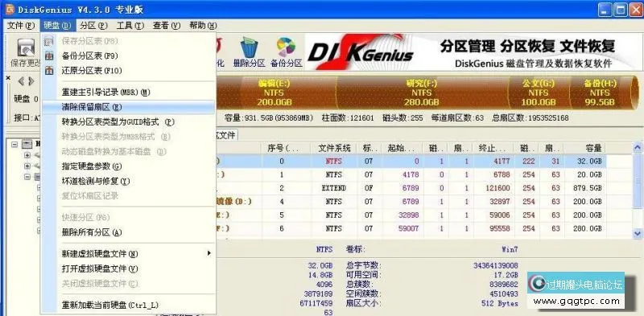Expand the upper plus node under disk root
Screen dimensions: 644x316
[27, 155]
